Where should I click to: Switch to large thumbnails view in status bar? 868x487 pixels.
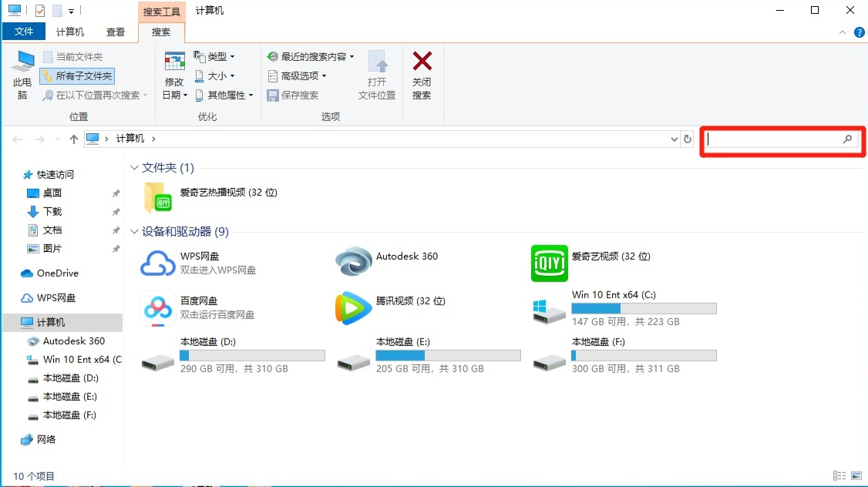click(856, 476)
